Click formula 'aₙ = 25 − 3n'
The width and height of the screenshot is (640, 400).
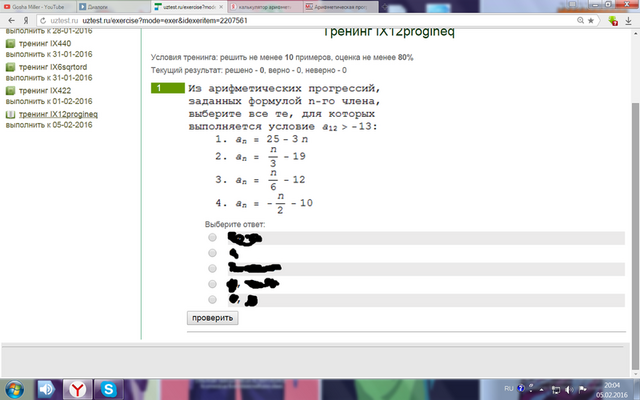[x=271, y=139]
